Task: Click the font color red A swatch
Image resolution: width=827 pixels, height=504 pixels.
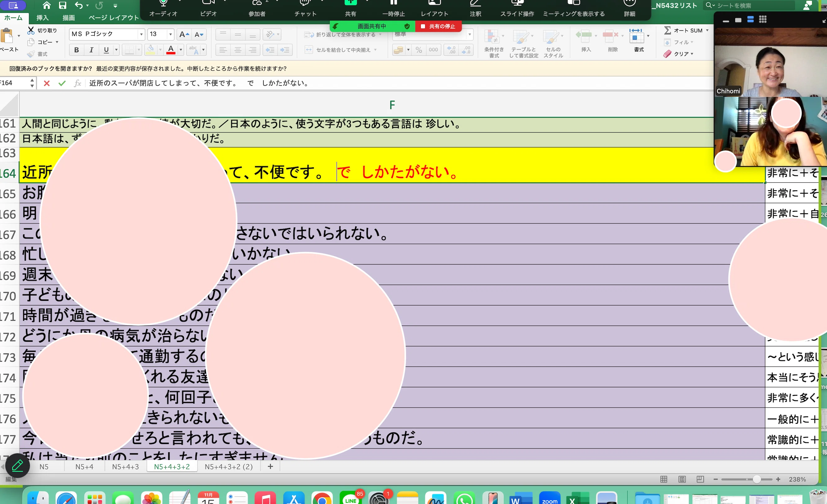Action: 171,50
